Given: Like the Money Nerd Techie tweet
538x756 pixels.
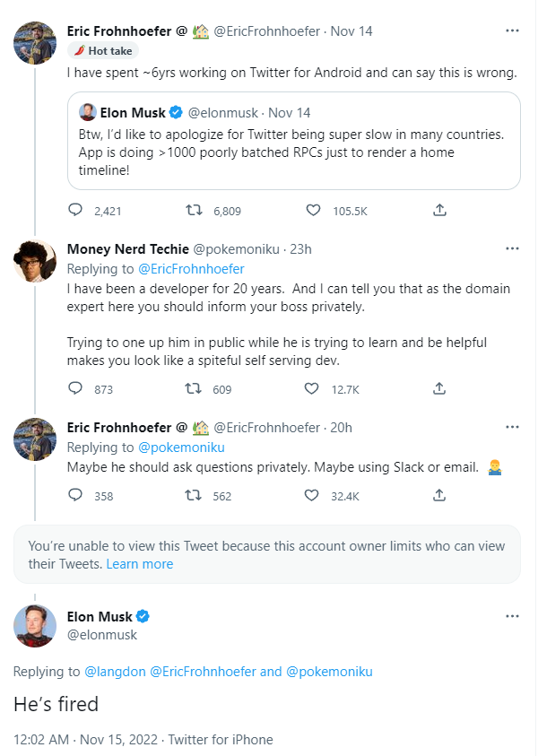Looking at the screenshot, I should (x=313, y=389).
